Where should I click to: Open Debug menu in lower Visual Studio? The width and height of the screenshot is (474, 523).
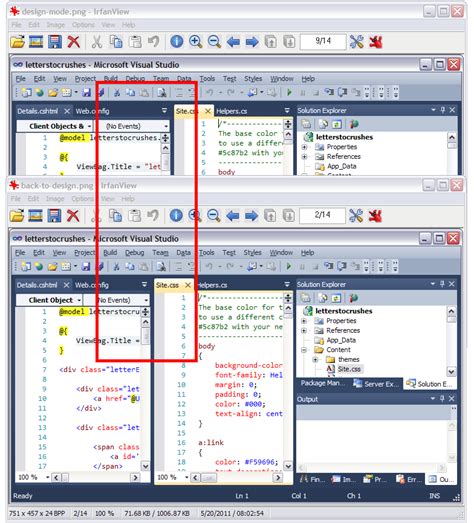tap(135, 252)
